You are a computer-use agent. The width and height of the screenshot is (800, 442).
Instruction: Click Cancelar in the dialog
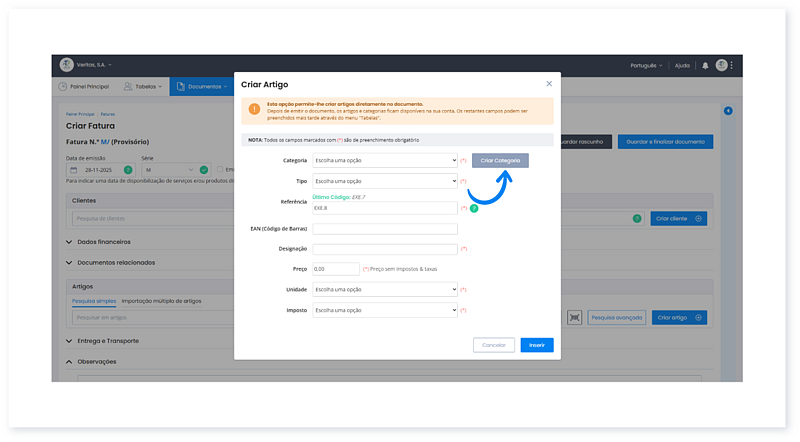click(494, 344)
